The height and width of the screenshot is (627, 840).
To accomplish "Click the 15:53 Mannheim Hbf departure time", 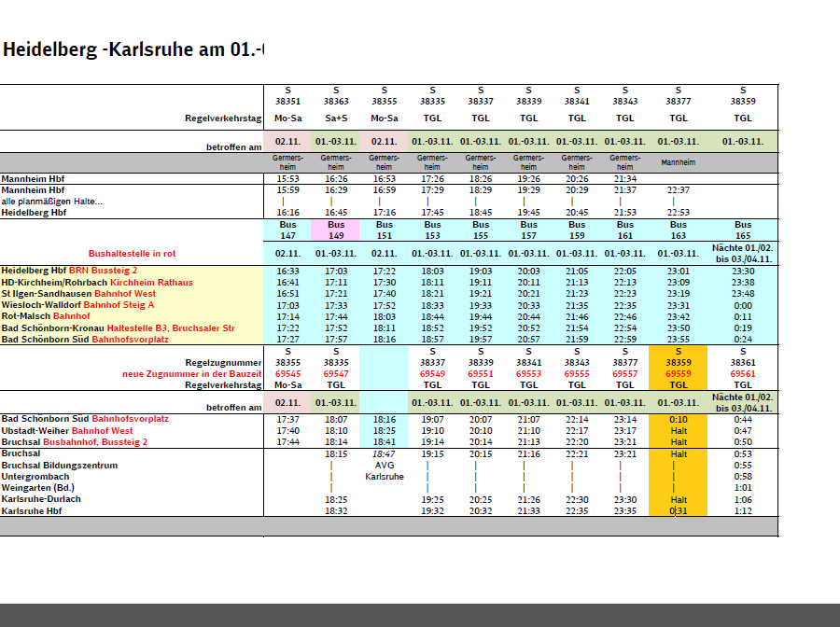I will [287, 179].
